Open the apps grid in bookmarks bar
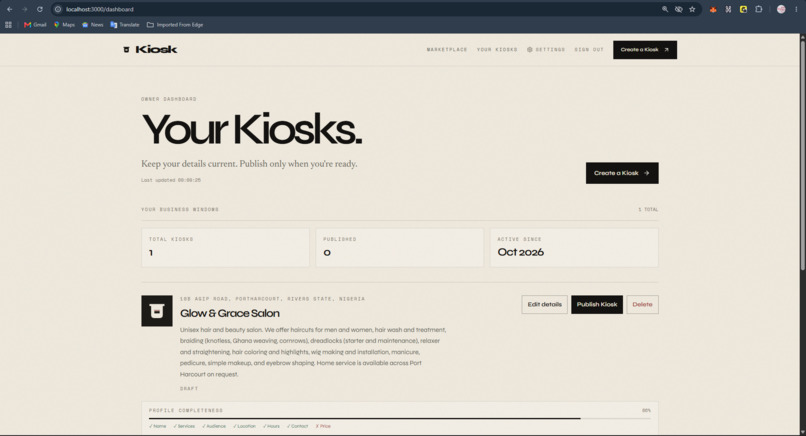This screenshot has width=806, height=436. pos(8,25)
